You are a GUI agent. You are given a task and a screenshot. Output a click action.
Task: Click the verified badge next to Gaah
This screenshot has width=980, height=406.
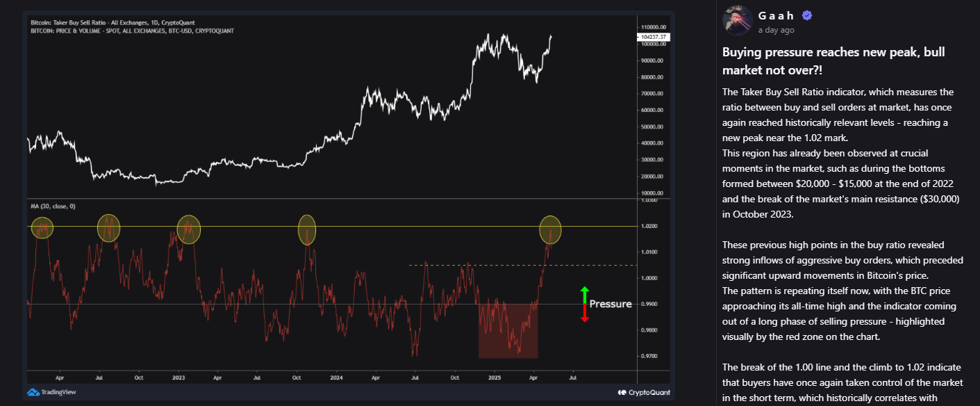pyautogui.click(x=808, y=15)
